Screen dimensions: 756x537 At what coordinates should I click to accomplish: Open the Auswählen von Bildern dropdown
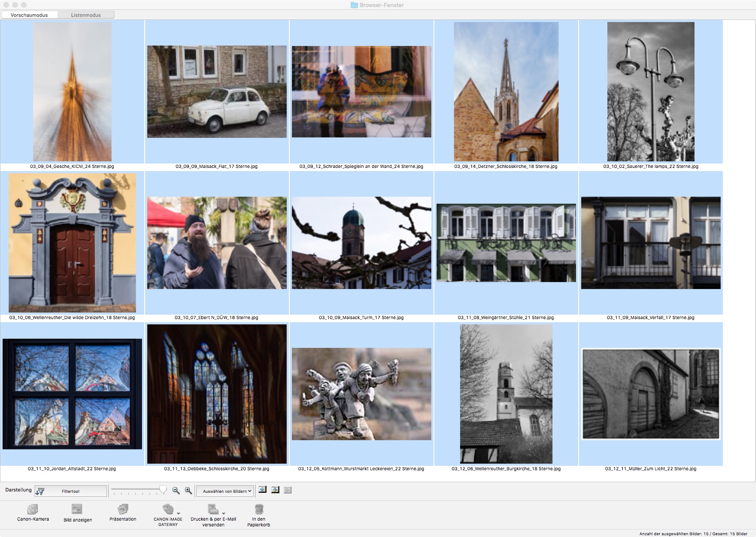coord(226,491)
